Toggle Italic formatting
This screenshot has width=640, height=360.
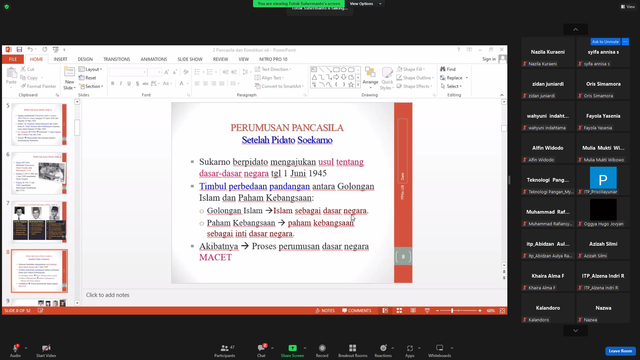[x=121, y=83]
